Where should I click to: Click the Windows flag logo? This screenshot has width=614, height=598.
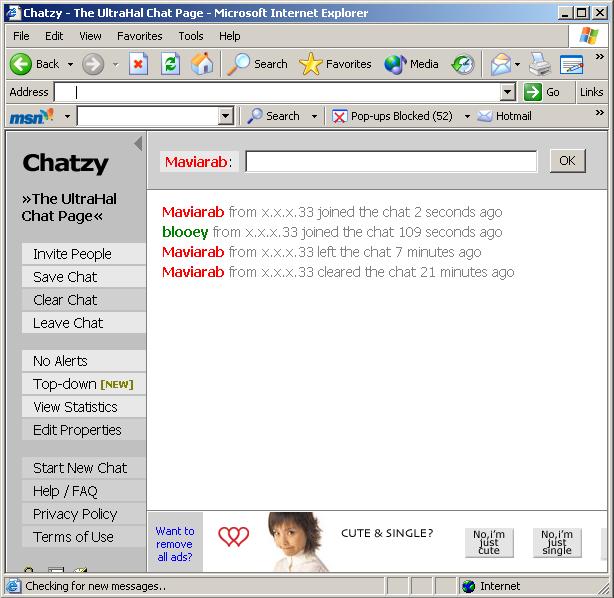click(589, 36)
